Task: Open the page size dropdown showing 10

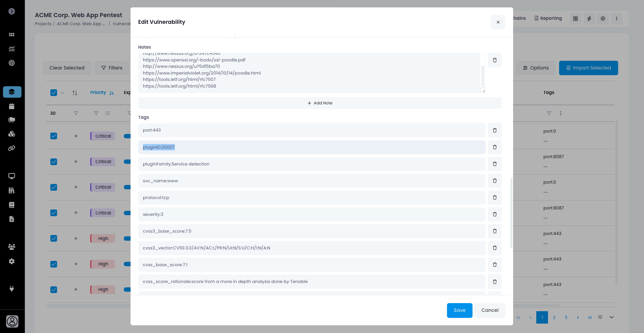Action: click(611, 317)
